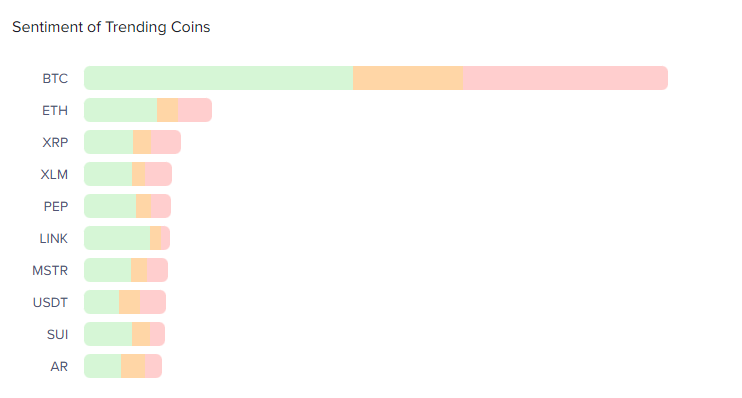Click the Sentiment of Trending Coins title
Screen dimensions: 742x398
point(111,27)
